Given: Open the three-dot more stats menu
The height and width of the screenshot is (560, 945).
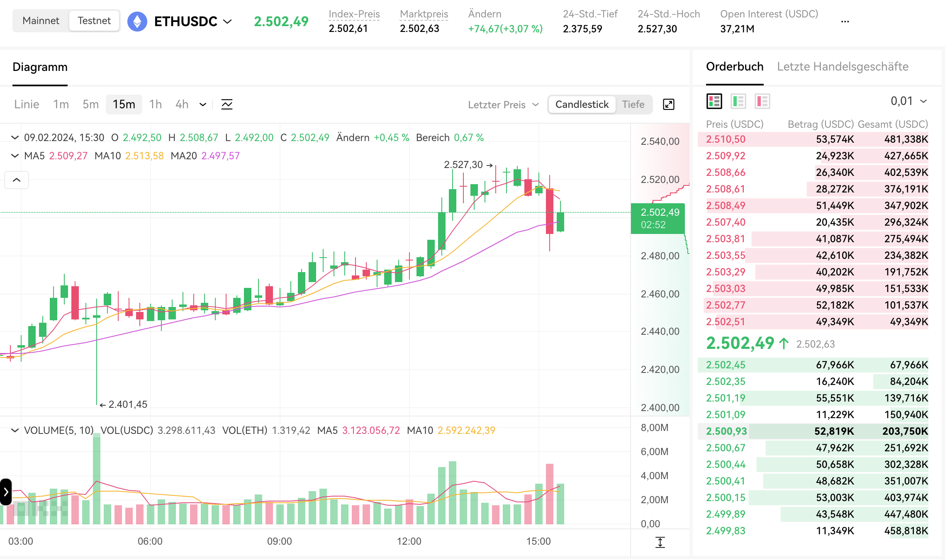Looking at the screenshot, I should pyautogui.click(x=845, y=22).
